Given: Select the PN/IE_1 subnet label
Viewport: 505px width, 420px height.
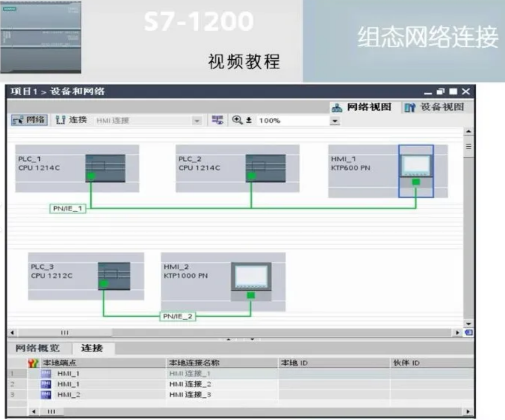Looking at the screenshot, I should (x=68, y=208).
